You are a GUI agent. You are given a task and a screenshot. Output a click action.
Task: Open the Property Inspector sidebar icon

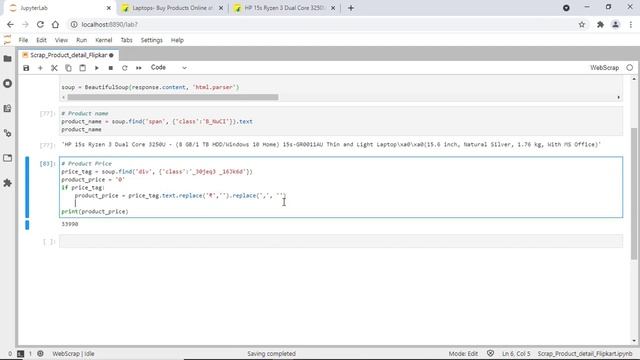tap(7, 133)
